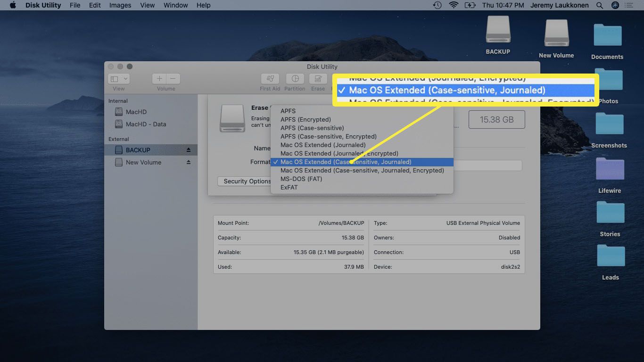This screenshot has height=362, width=644.
Task: Click the remove volume minus button
Action: (x=173, y=79)
